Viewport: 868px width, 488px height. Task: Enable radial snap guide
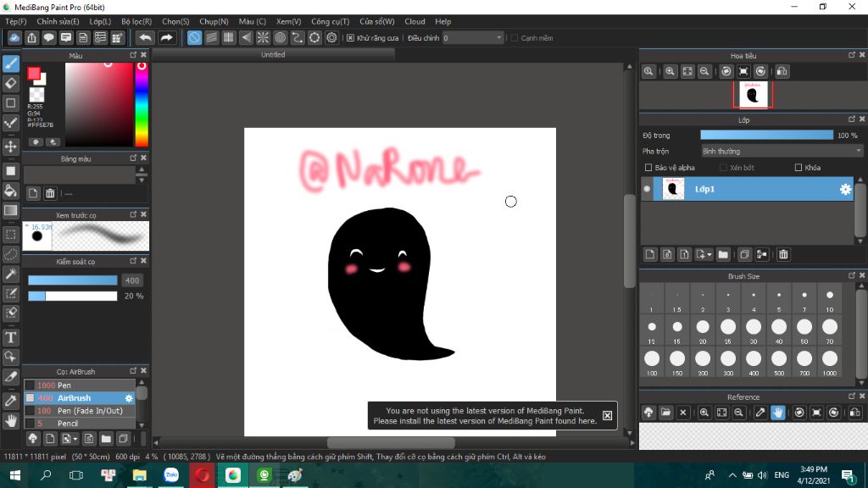(263, 37)
